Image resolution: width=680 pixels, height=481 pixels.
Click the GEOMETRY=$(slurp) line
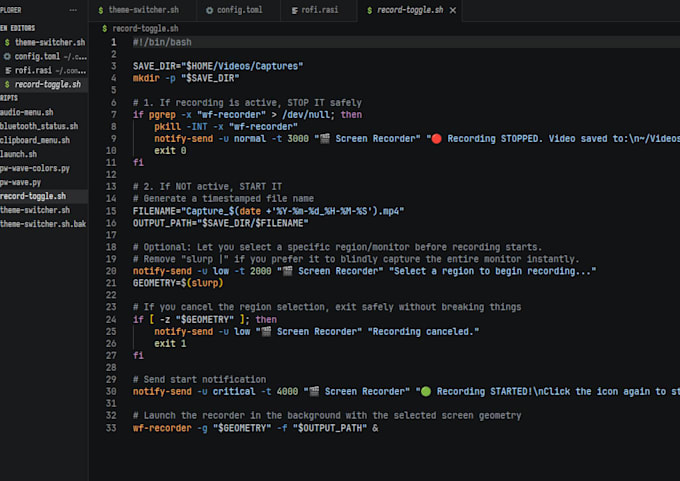coord(178,283)
